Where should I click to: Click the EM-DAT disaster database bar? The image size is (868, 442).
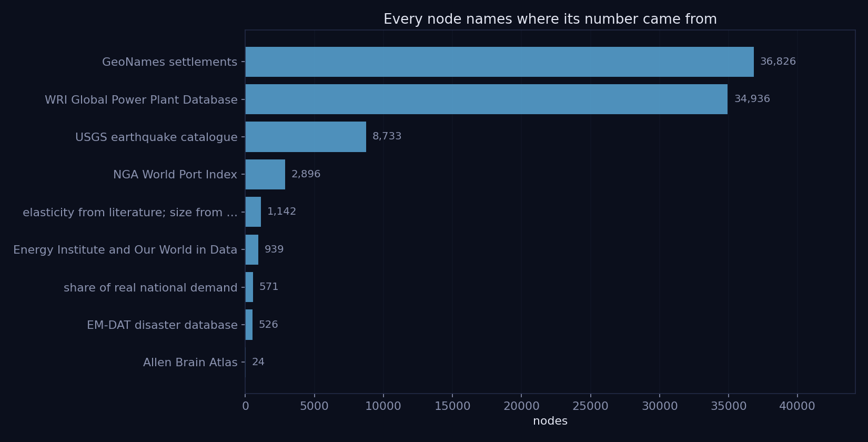coord(249,325)
